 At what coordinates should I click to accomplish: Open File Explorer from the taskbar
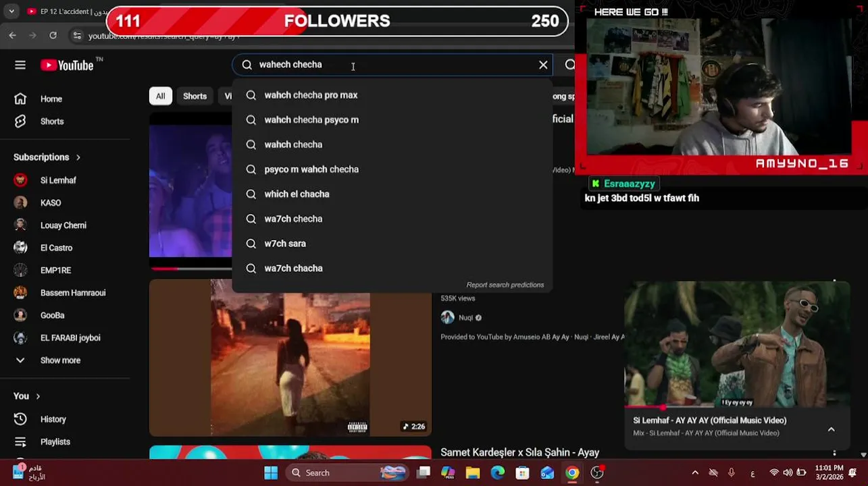click(473, 473)
